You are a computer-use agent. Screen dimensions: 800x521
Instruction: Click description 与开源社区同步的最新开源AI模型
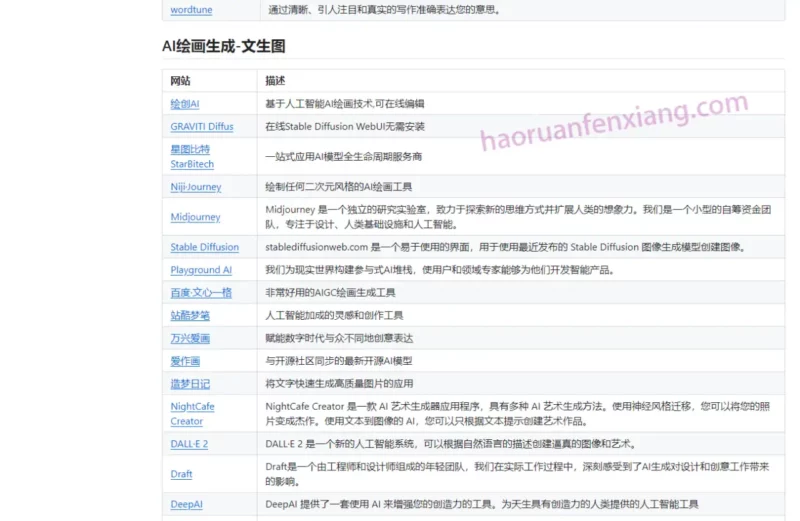[x=338, y=361]
